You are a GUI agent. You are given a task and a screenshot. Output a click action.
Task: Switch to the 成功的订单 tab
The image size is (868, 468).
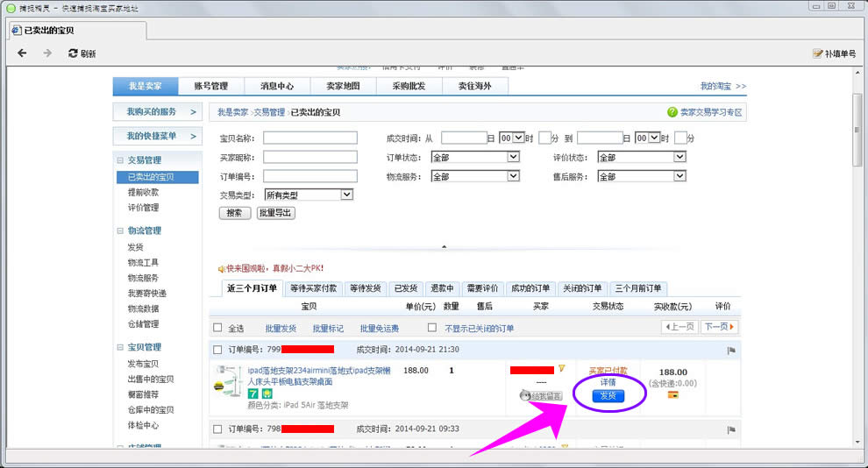point(530,288)
